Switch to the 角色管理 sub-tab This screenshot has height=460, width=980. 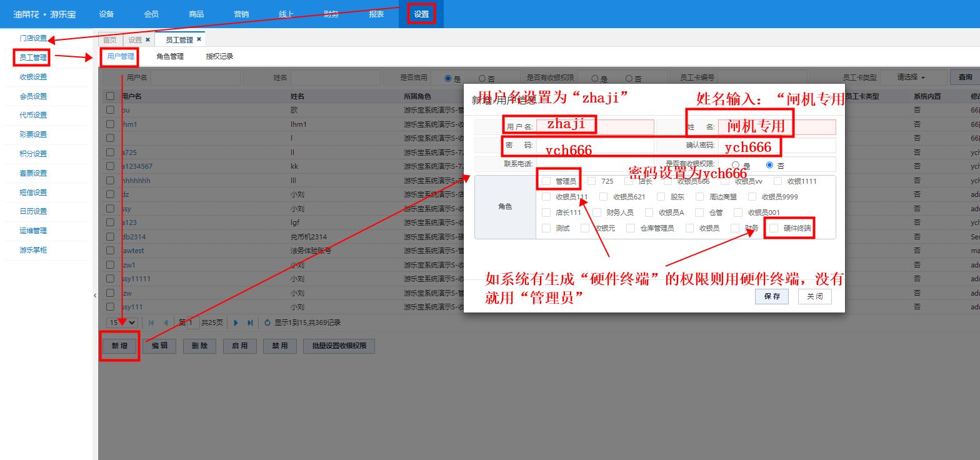point(170,56)
